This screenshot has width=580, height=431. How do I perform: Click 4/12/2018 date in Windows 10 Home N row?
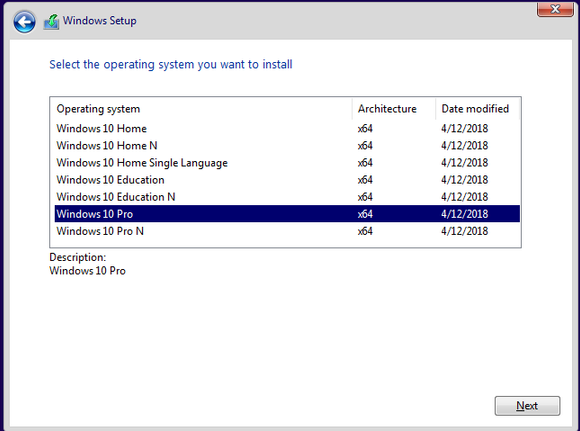464,145
